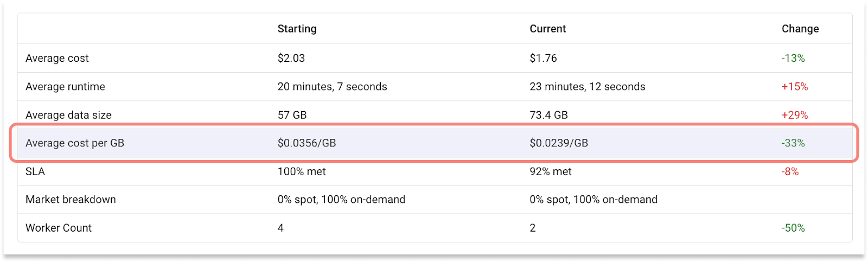
Task: Select the Average data size label
Action: click(68, 115)
